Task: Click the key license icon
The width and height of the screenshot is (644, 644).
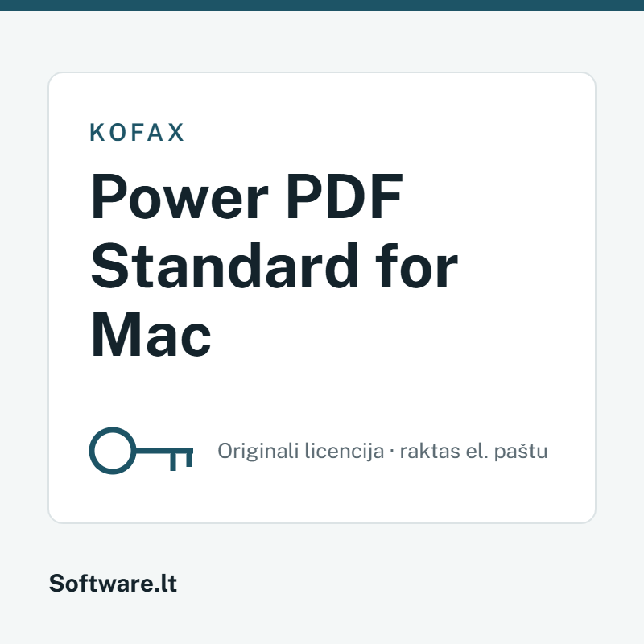Action: [x=141, y=451]
